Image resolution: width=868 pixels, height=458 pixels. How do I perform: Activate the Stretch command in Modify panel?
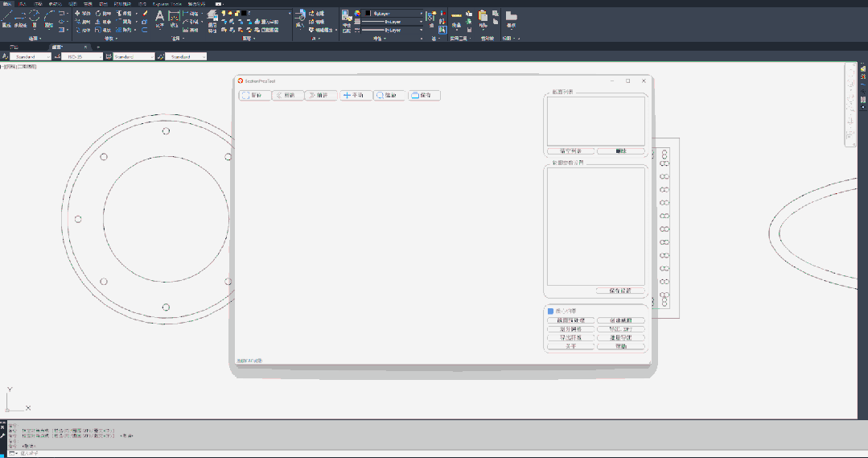pos(83,30)
